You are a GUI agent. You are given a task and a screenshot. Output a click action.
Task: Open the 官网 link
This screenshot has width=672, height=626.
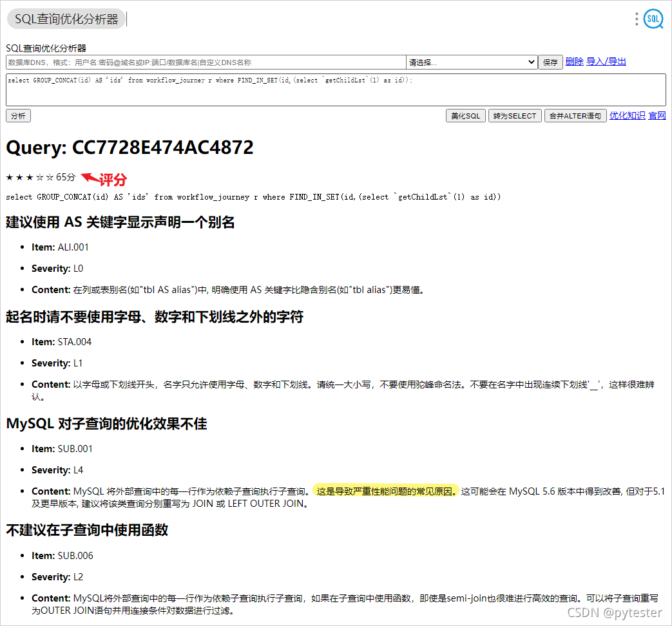(657, 116)
